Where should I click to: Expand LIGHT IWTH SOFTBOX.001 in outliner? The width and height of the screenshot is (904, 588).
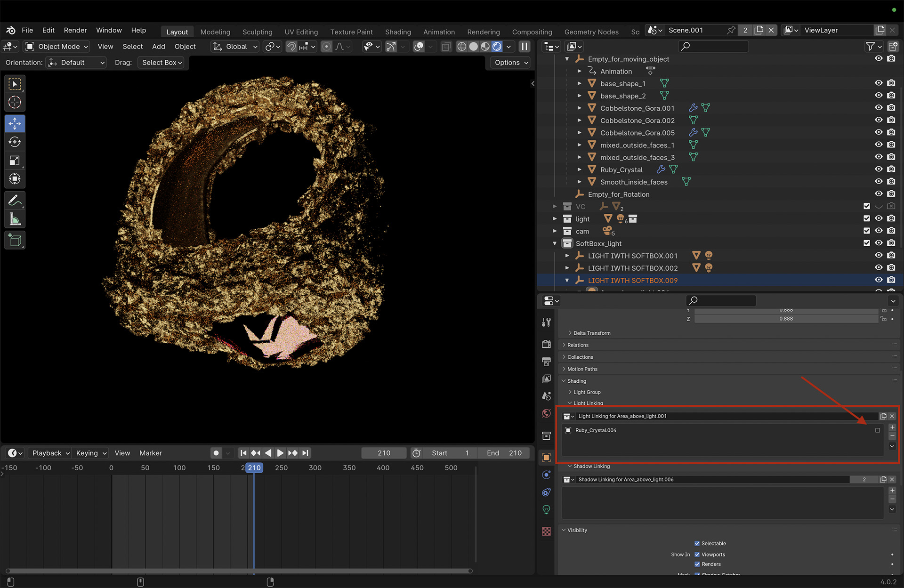pos(567,255)
